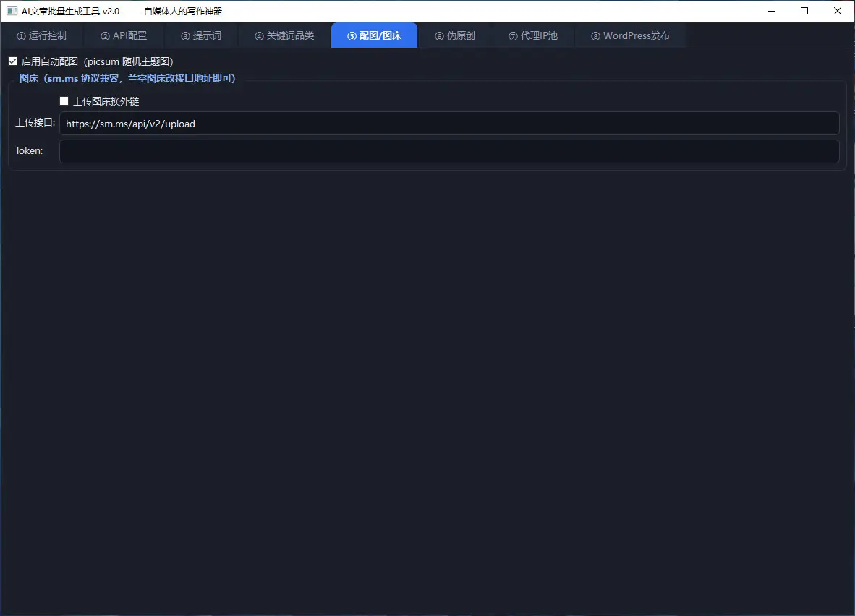The image size is (855, 616).
Task: Maximize the application window
Action: click(804, 11)
